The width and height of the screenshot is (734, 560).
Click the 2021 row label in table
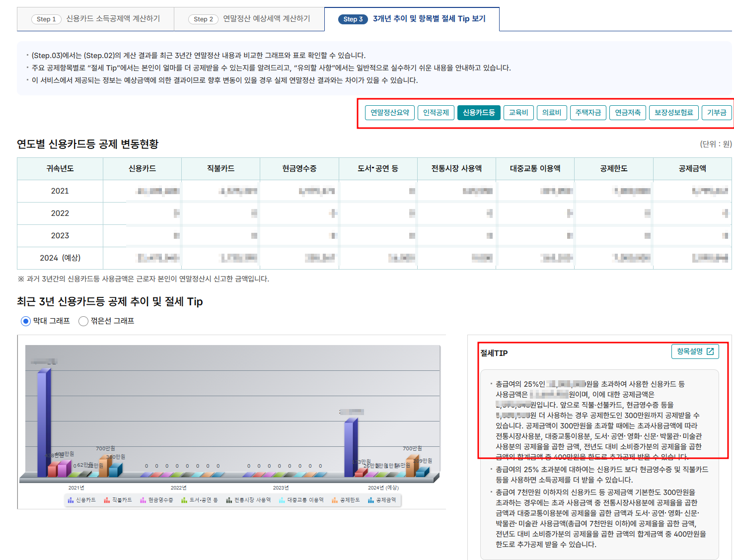coord(60,191)
